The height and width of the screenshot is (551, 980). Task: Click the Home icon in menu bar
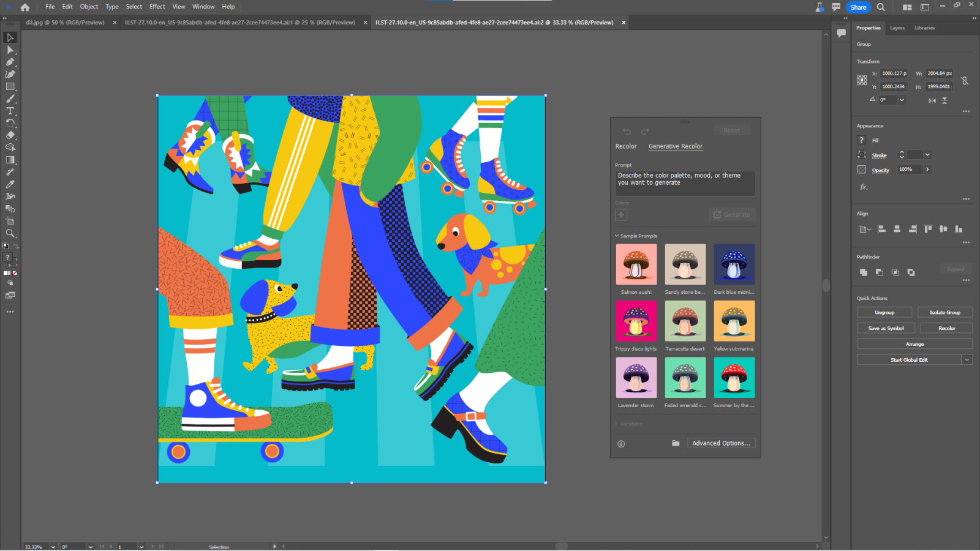click(25, 7)
